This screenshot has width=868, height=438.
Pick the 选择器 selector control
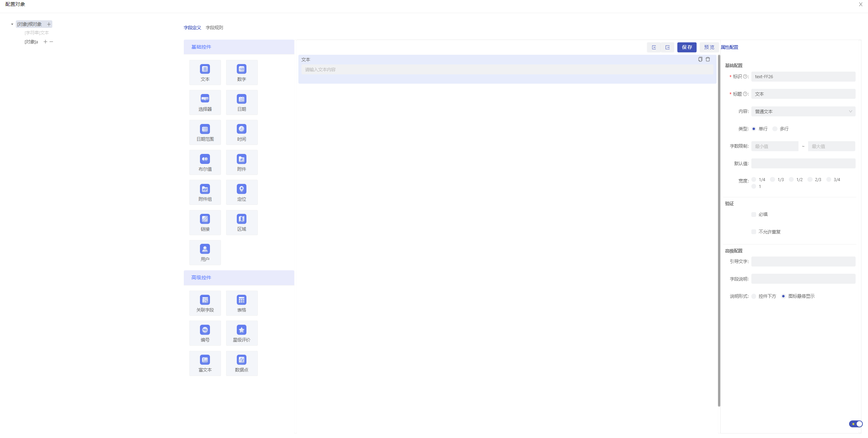pyautogui.click(x=205, y=102)
